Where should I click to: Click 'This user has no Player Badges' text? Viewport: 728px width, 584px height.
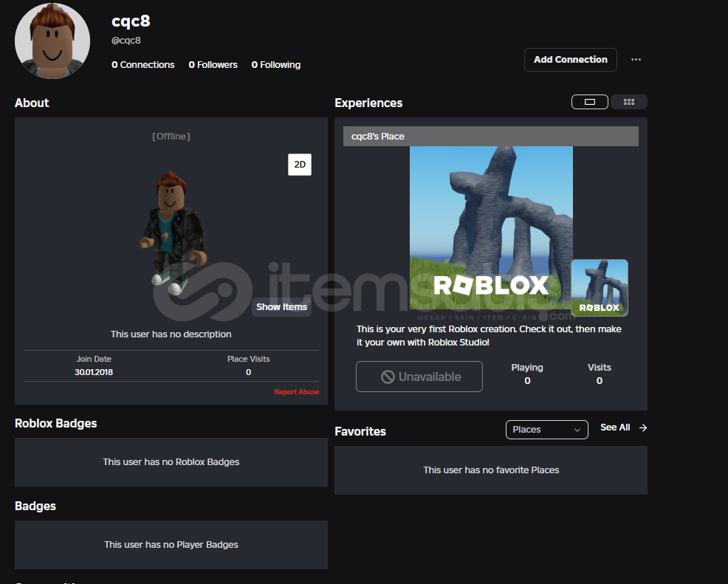click(x=171, y=545)
